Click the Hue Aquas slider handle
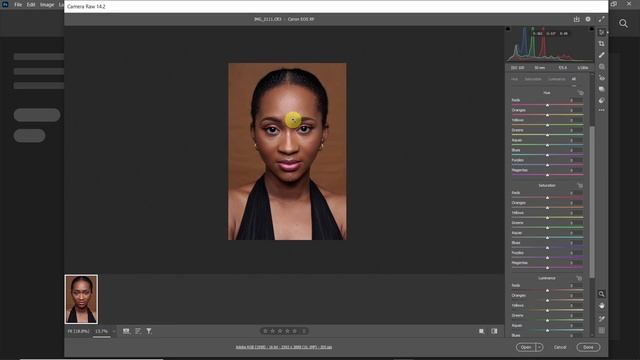The width and height of the screenshot is (640, 360). pos(547,145)
